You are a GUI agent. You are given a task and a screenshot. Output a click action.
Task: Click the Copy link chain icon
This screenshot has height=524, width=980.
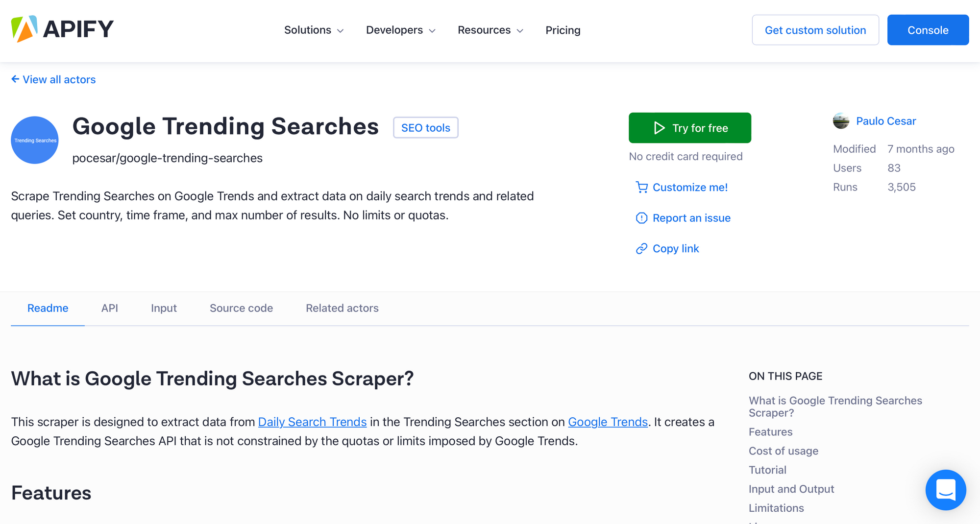pyautogui.click(x=641, y=249)
